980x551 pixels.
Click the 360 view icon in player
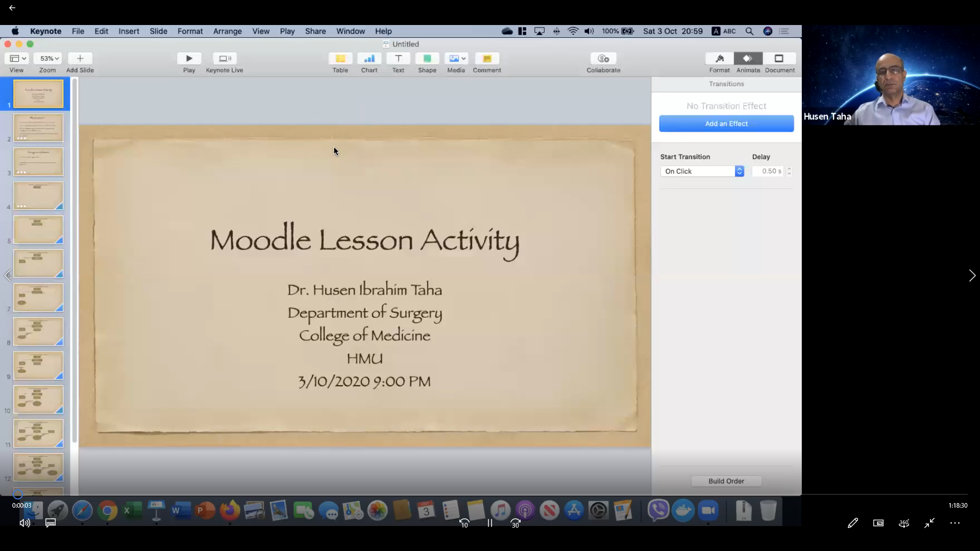tap(904, 523)
